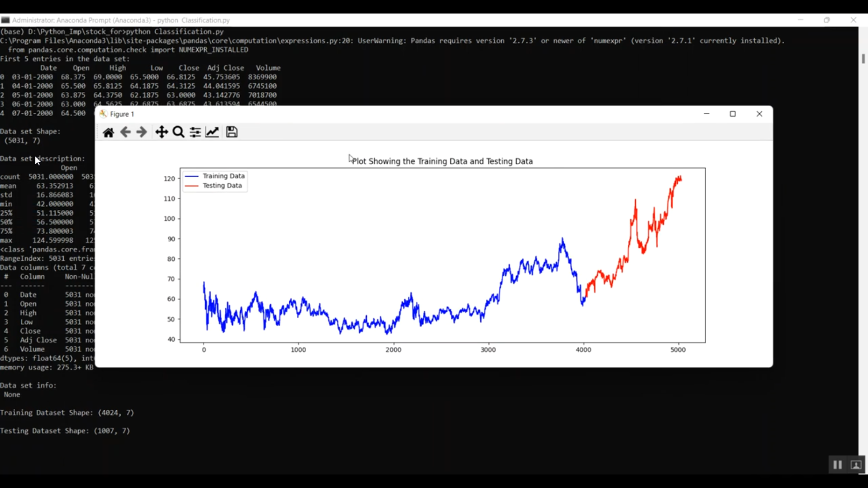Viewport: 868px width, 488px height.
Task: Select the 'Training Data' legend label
Action: pos(223,176)
